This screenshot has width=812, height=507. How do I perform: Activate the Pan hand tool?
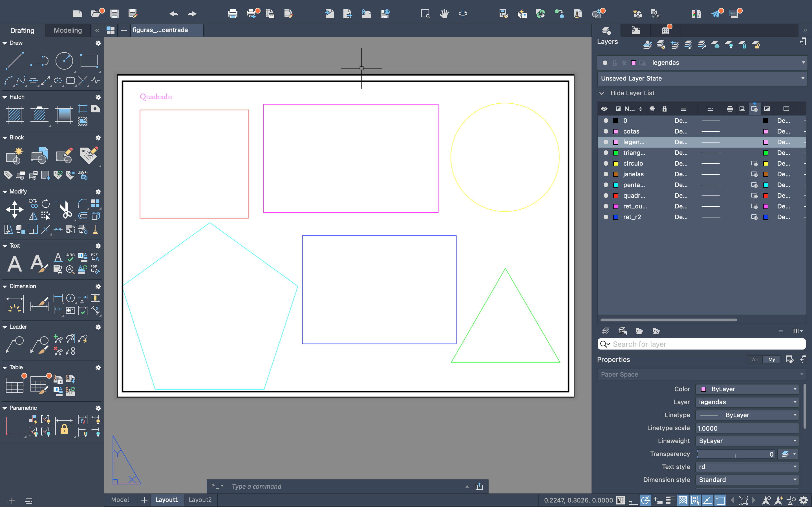[x=444, y=14]
